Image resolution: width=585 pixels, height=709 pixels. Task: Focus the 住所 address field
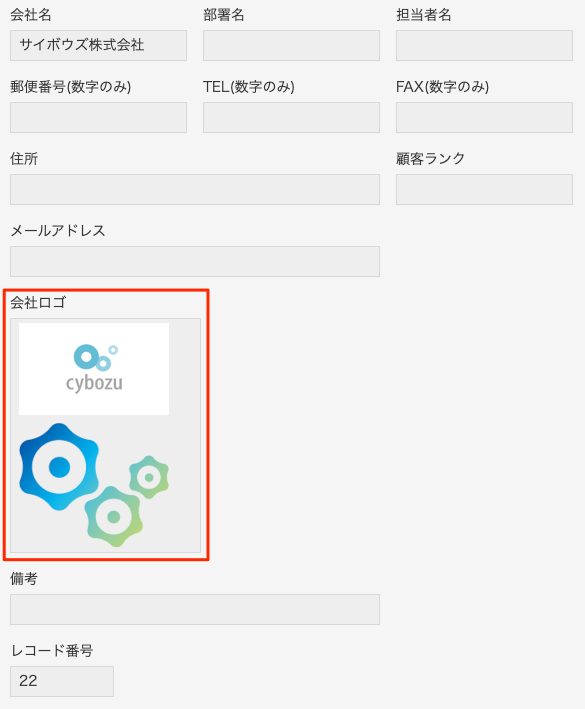(195, 189)
